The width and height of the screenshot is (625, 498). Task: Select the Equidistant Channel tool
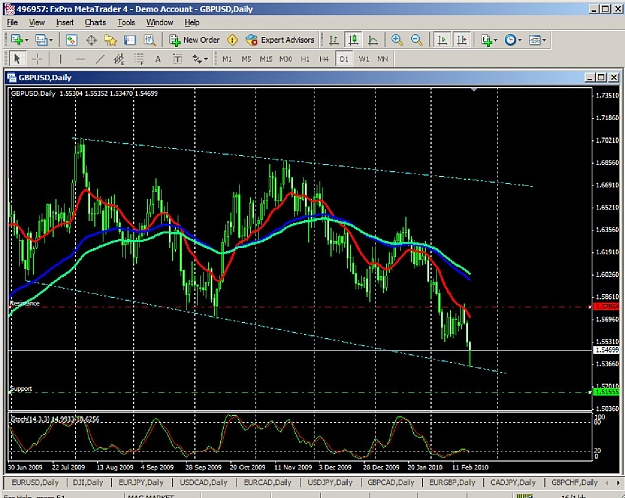click(119, 59)
